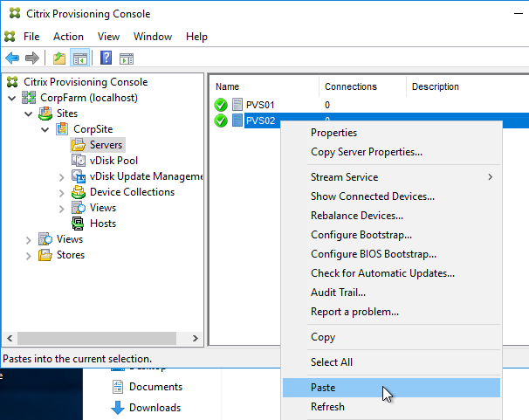The width and height of the screenshot is (529, 420).
Task: Choose Refresh in the context menu
Action: click(x=391, y=407)
